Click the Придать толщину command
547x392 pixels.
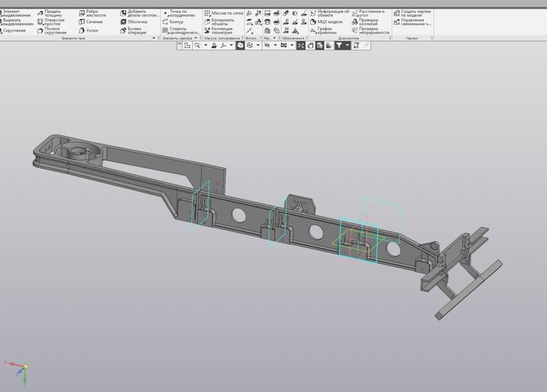click(50, 13)
